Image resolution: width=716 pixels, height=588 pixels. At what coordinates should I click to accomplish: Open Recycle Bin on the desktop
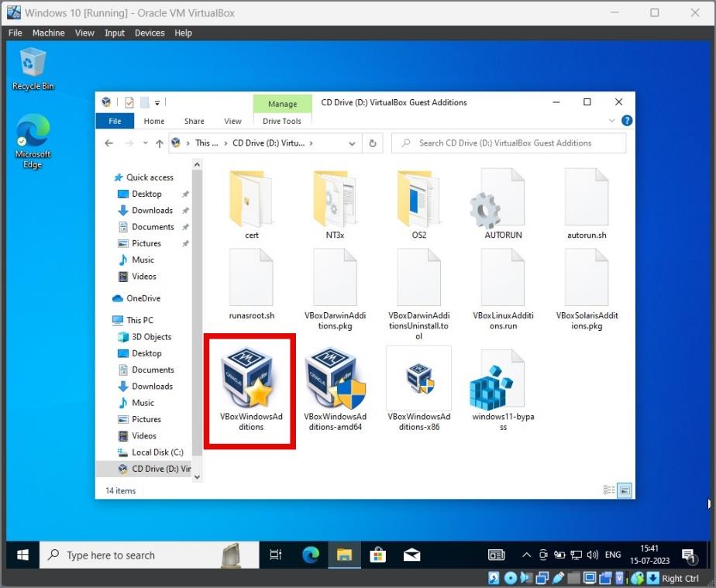click(x=33, y=68)
